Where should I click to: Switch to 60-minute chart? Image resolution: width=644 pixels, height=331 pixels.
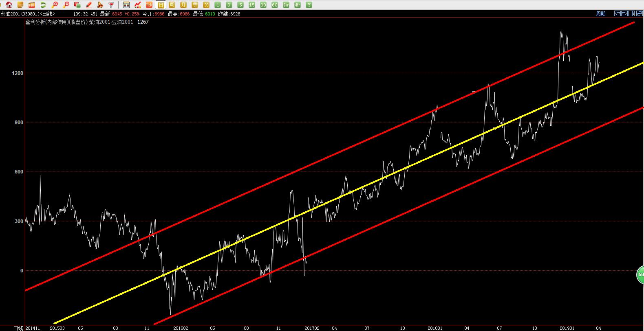(275, 5)
